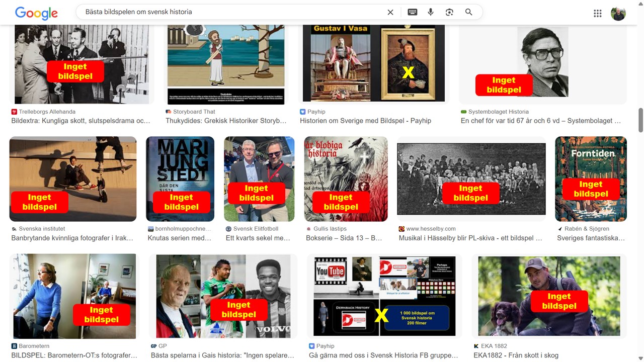Open EKA 1882 hunter with dog photo
Image resolution: width=644 pixels, height=362 pixels.
tap(549, 296)
